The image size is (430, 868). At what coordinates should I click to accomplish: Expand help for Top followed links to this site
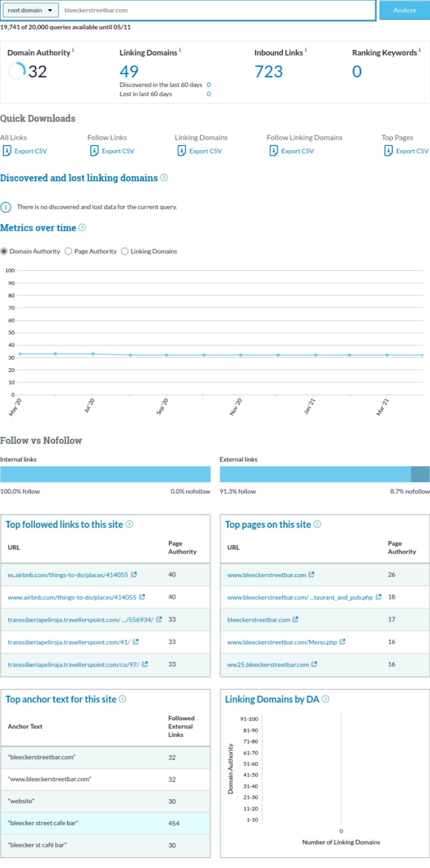[x=129, y=524]
